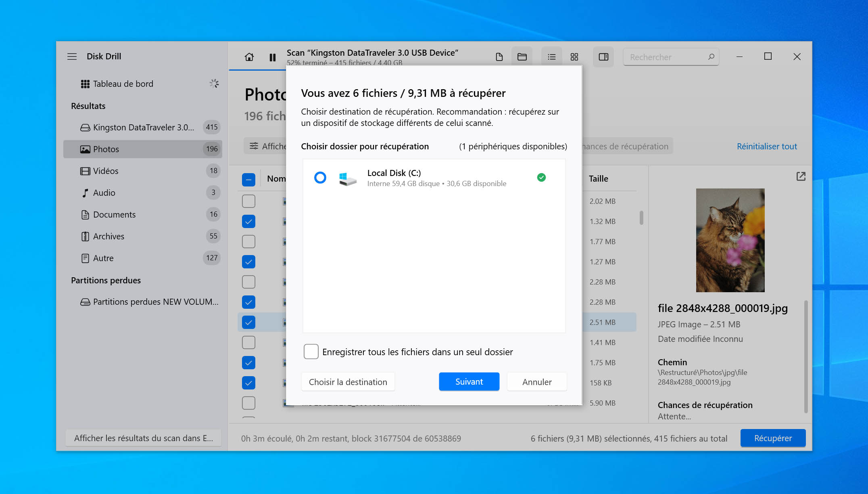Check the box for the 1.41 MB file
Screen dimensions: 868x494
coord(248,342)
